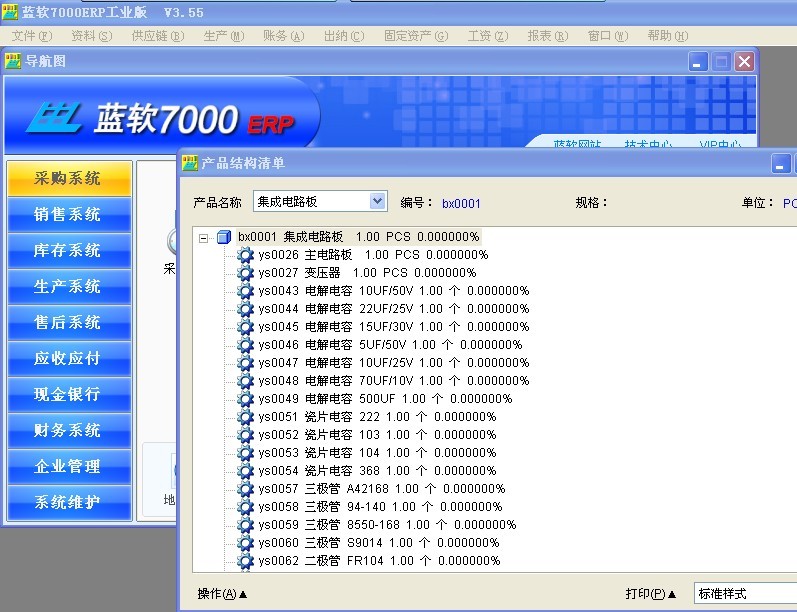Click the gear icon beside ys0026 主电路板
797x612 pixels.
(x=245, y=255)
